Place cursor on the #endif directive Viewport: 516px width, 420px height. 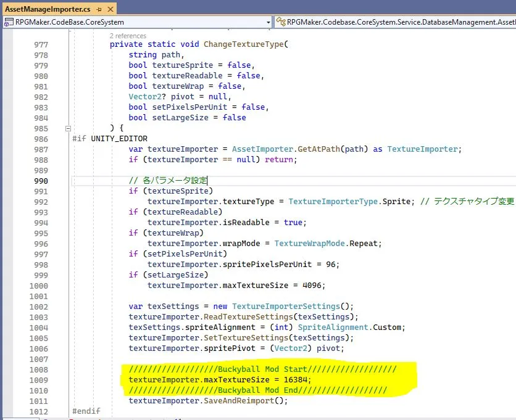click(x=86, y=411)
